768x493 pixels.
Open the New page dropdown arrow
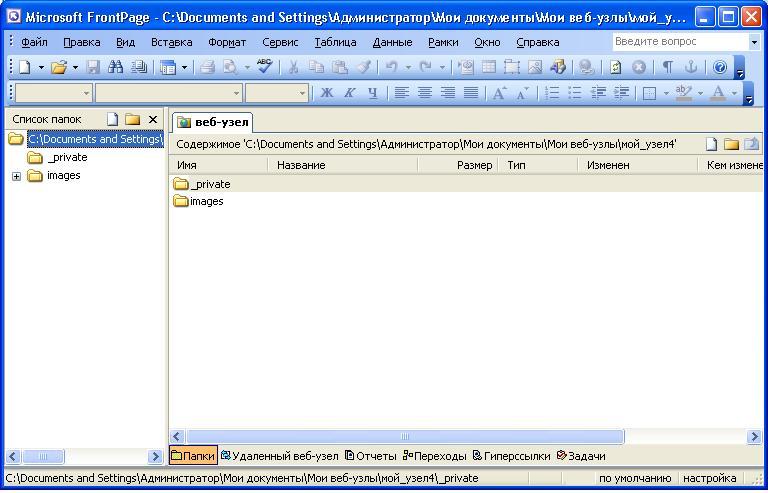(41, 67)
